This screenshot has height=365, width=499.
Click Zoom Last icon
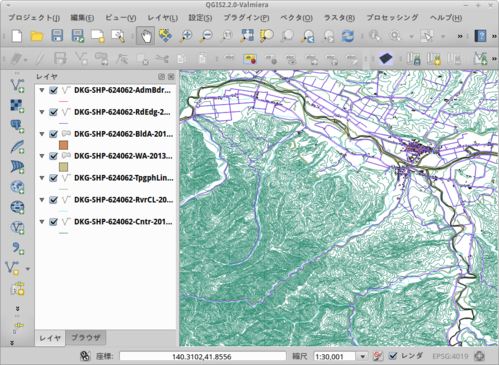[x=307, y=36]
